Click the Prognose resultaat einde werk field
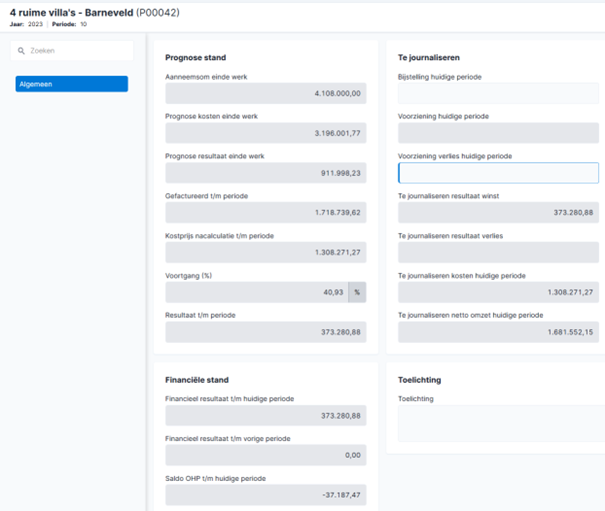 point(266,173)
